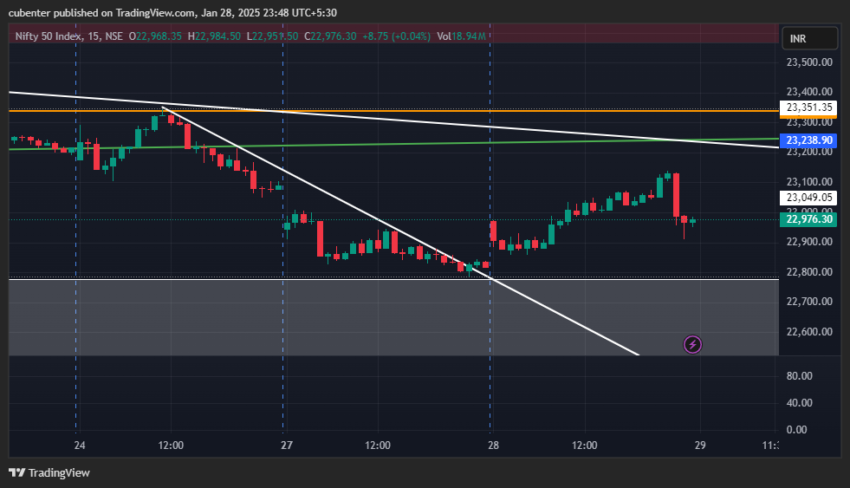Select the green horizontal trend line
Screen dimensions: 850x488
pos(400,143)
